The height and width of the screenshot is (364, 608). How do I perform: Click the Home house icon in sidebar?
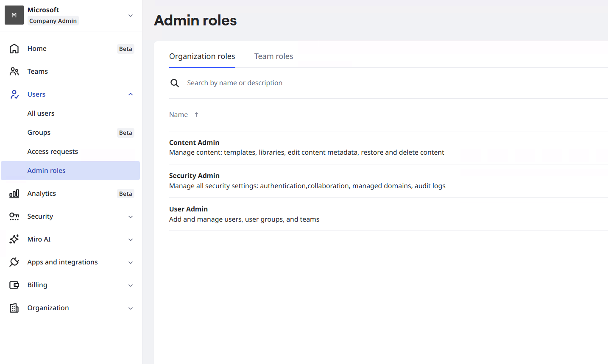(x=14, y=49)
